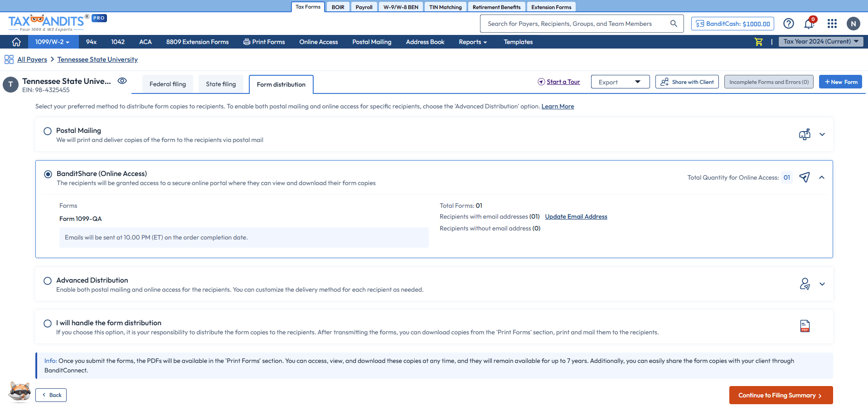Click the TaxBandits PRO logo
868x411 pixels.
[x=57, y=23]
